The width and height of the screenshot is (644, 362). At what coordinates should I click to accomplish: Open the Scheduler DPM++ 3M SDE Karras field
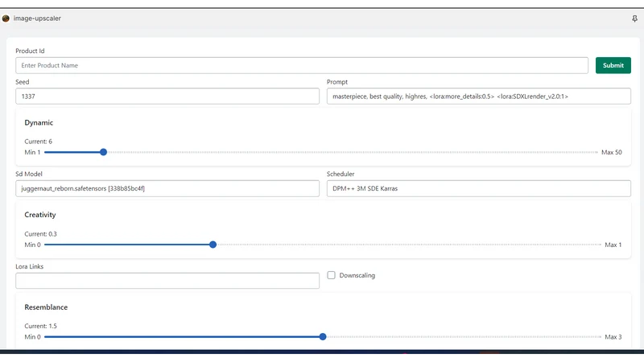479,188
